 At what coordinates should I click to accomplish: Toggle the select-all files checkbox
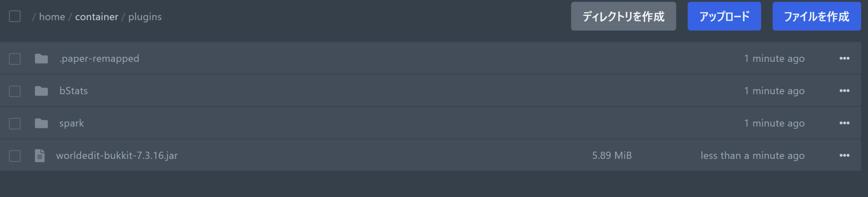point(15,17)
